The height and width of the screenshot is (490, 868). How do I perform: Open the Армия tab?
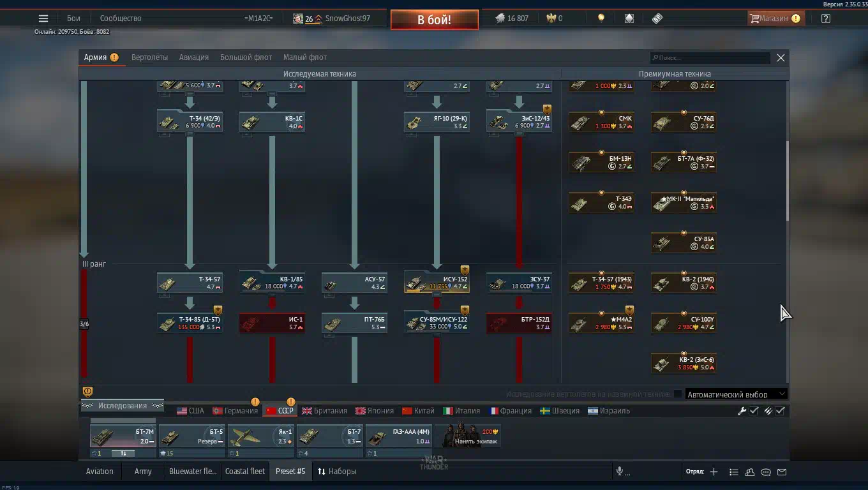pos(101,57)
